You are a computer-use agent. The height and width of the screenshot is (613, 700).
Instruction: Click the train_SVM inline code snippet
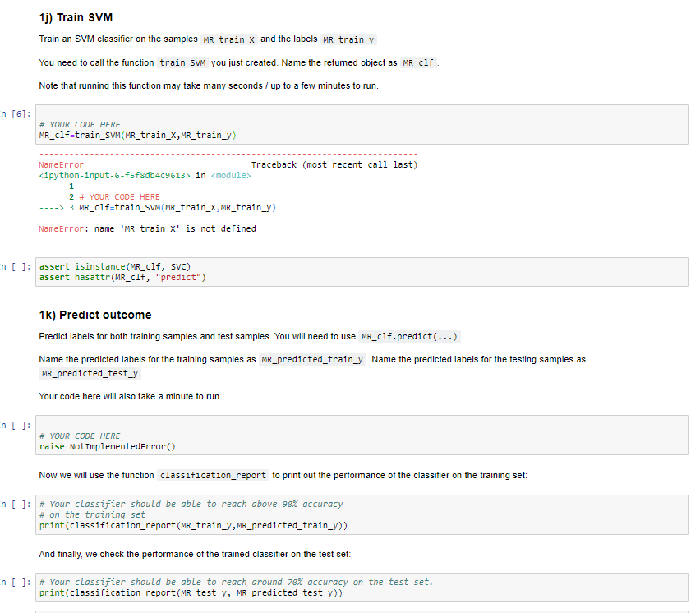pos(182,62)
